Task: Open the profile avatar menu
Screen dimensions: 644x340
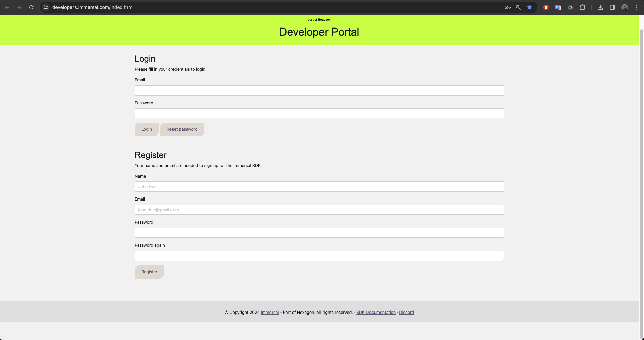Action: pyautogui.click(x=625, y=7)
